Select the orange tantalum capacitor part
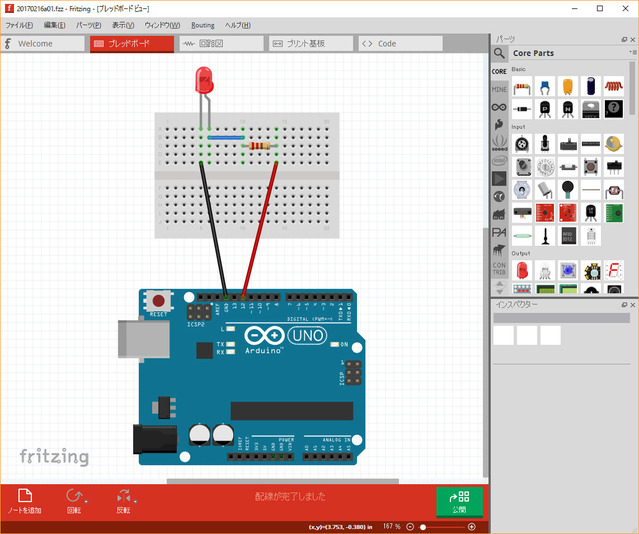The image size is (639, 534). point(568,86)
